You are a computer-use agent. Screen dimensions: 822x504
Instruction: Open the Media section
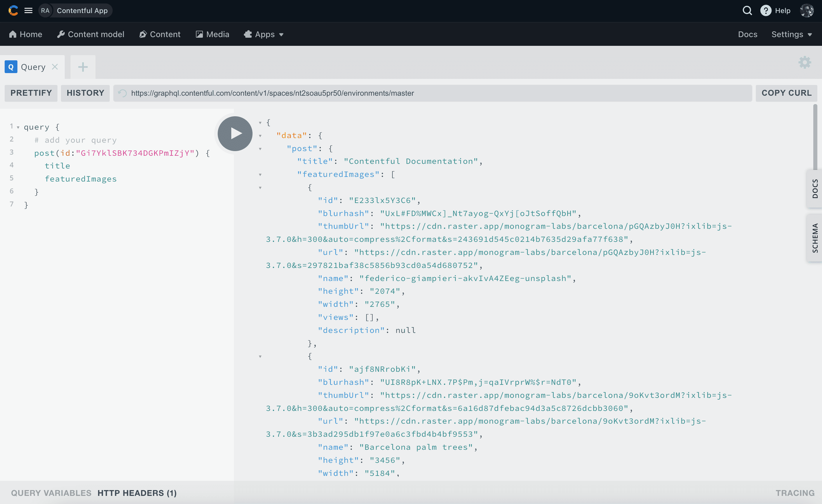coord(212,34)
